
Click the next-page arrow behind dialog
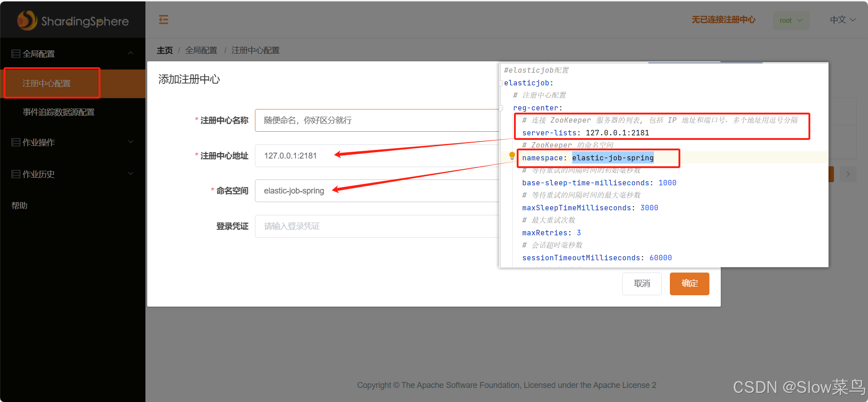[848, 174]
